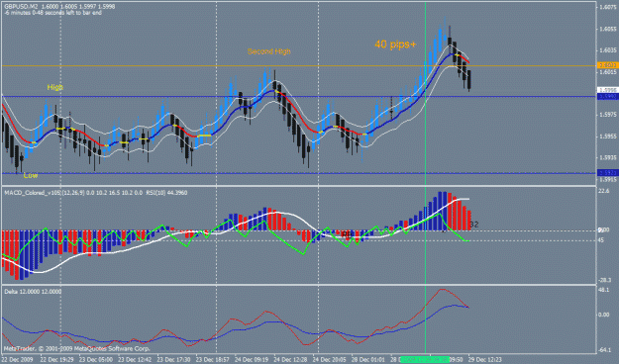The image size is (619, 364).
Task: Select the yellow 'Low' text label
Action: [x=31, y=175]
